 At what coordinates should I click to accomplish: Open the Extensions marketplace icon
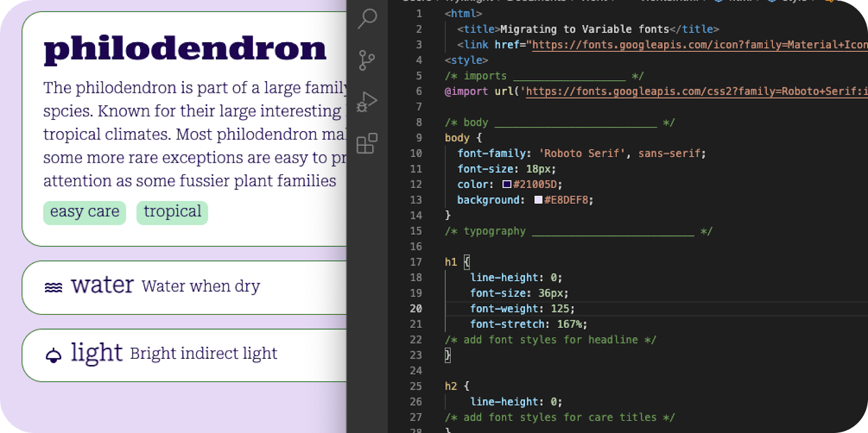[x=367, y=144]
